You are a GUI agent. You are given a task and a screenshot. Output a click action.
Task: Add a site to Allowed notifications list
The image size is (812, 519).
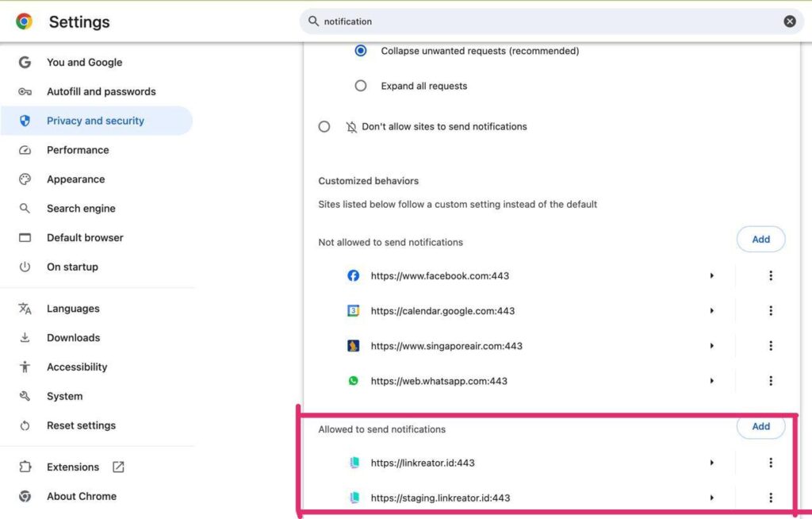[x=760, y=426]
